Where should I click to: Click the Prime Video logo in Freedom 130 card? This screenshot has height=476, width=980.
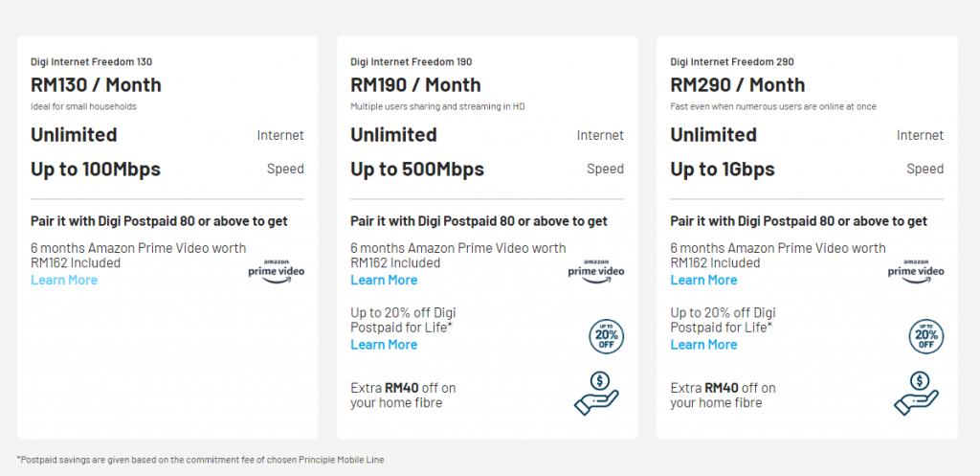click(x=276, y=270)
